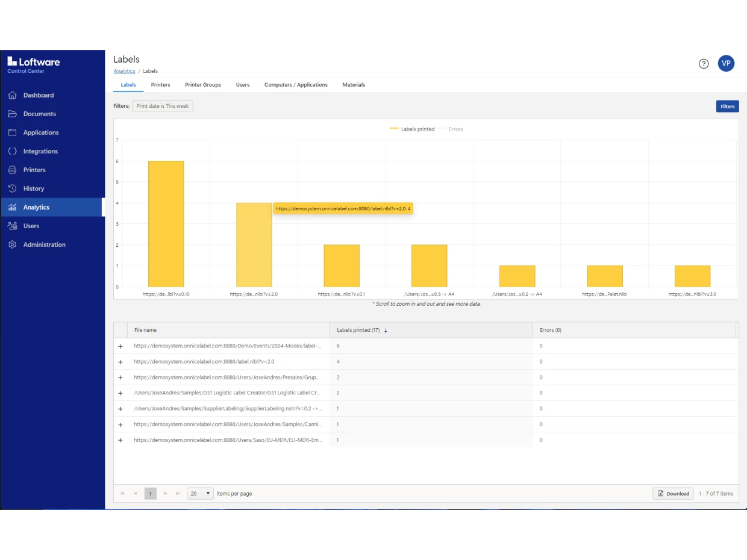Open the help question mark icon
Viewport: 747px width, 560px height.
[704, 63]
